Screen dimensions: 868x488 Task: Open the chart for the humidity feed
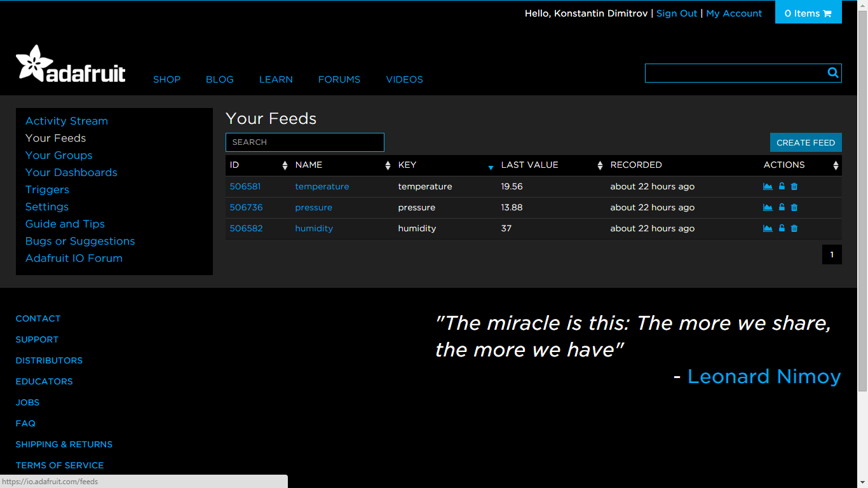pos(768,228)
